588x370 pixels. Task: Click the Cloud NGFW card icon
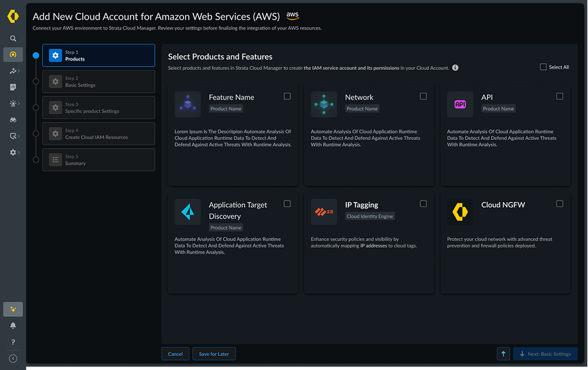click(460, 212)
